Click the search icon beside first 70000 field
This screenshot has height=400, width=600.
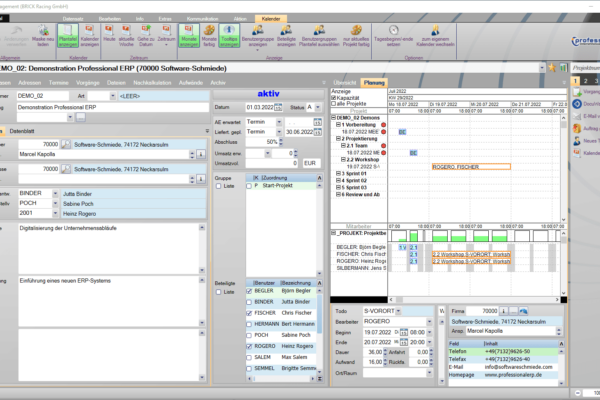pos(66,144)
